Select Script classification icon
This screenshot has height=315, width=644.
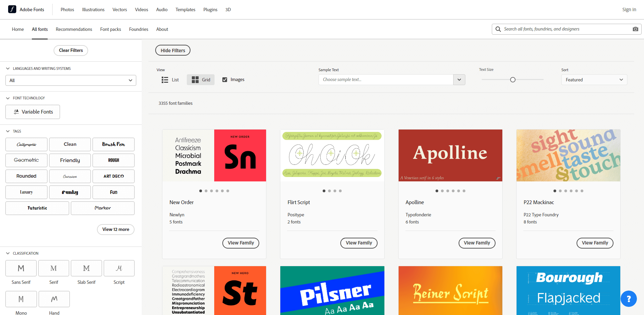click(x=119, y=268)
